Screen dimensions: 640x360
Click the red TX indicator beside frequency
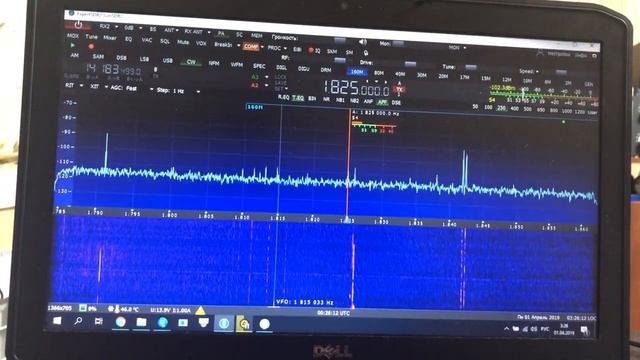coord(399,89)
